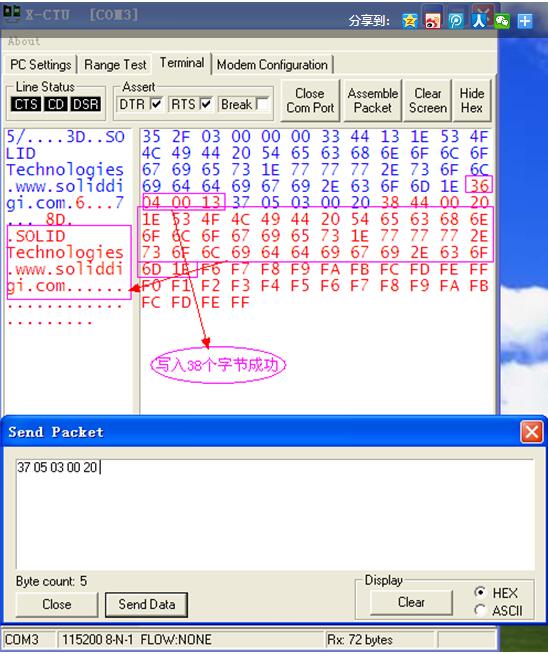548x654 pixels.
Task: Share to Weibo using the red icon
Action: pyautogui.click(x=433, y=20)
